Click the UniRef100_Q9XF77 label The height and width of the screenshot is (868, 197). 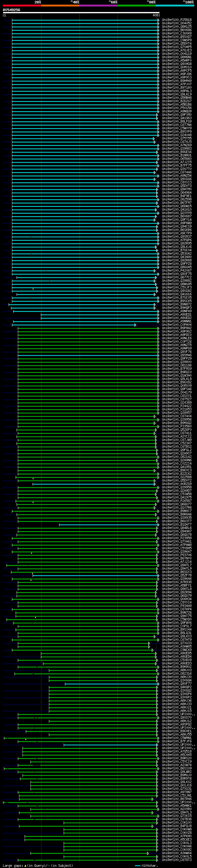176,684
